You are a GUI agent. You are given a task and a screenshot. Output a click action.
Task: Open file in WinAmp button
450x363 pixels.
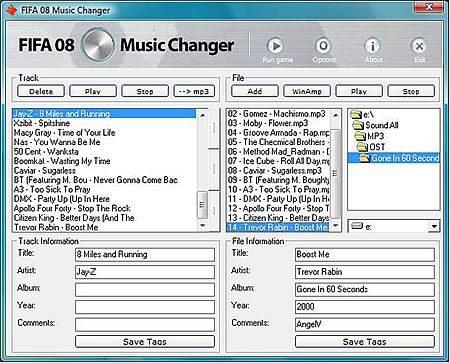(307, 91)
